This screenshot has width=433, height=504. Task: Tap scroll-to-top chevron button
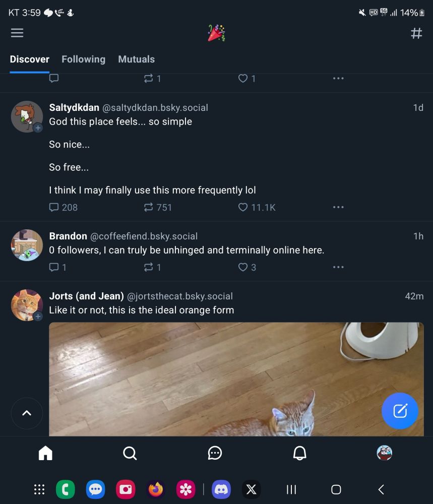[27, 413]
